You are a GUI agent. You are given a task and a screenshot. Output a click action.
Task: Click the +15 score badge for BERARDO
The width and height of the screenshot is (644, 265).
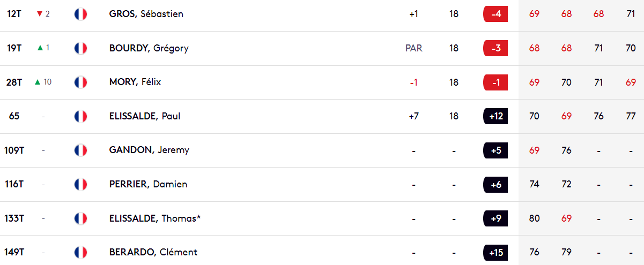click(495, 252)
